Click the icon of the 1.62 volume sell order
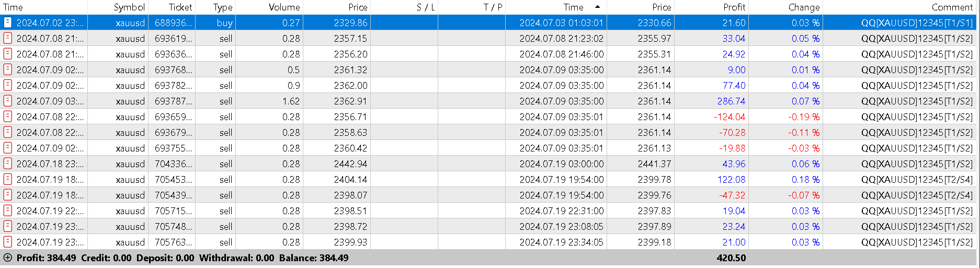This screenshot has width=980, height=268. coord(8,101)
